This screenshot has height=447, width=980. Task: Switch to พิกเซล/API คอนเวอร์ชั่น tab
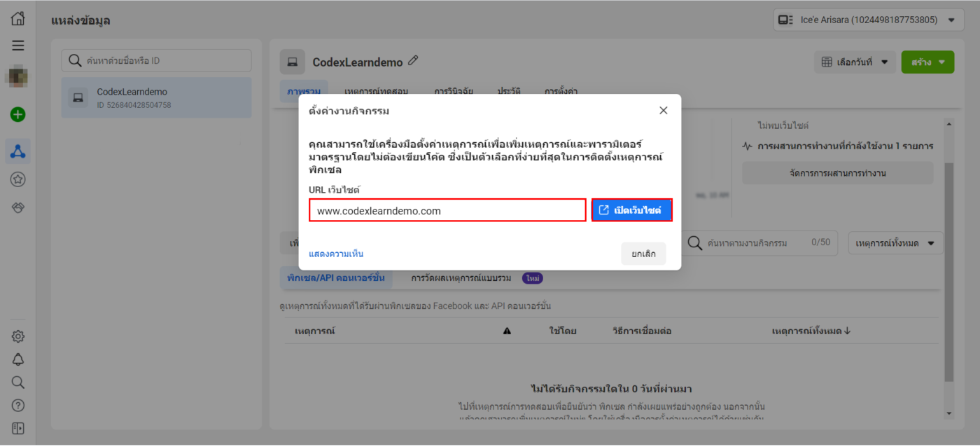(x=335, y=278)
